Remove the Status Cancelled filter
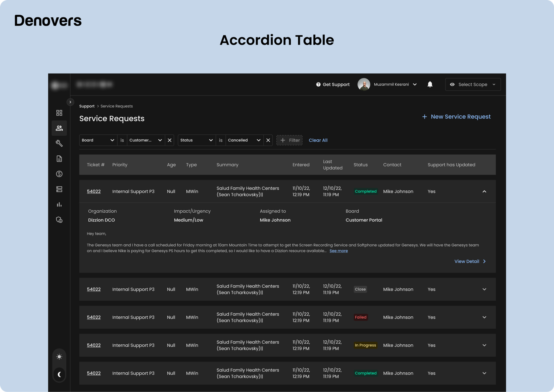The image size is (554, 392). pyautogui.click(x=268, y=140)
